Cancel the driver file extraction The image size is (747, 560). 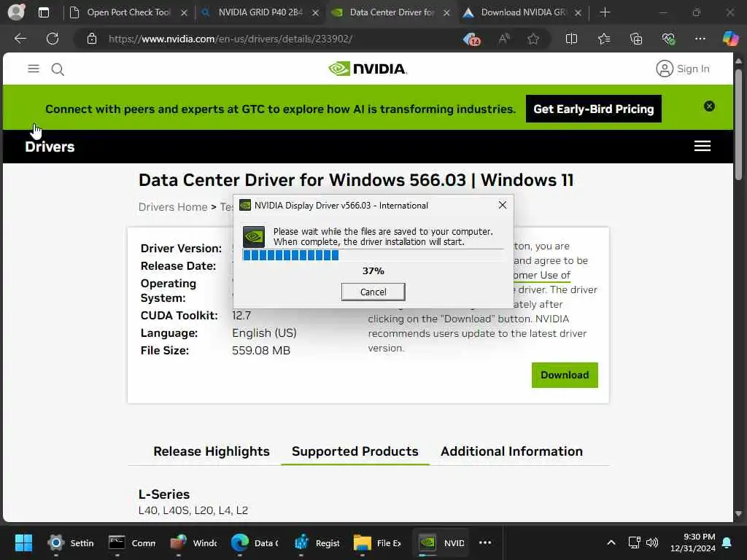[373, 292]
